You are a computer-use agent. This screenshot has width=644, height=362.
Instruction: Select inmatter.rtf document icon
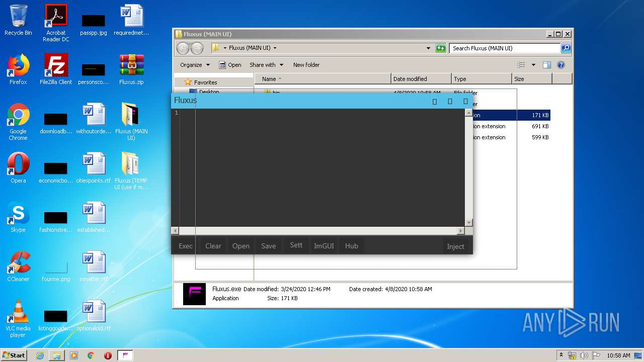pyautogui.click(x=94, y=266)
